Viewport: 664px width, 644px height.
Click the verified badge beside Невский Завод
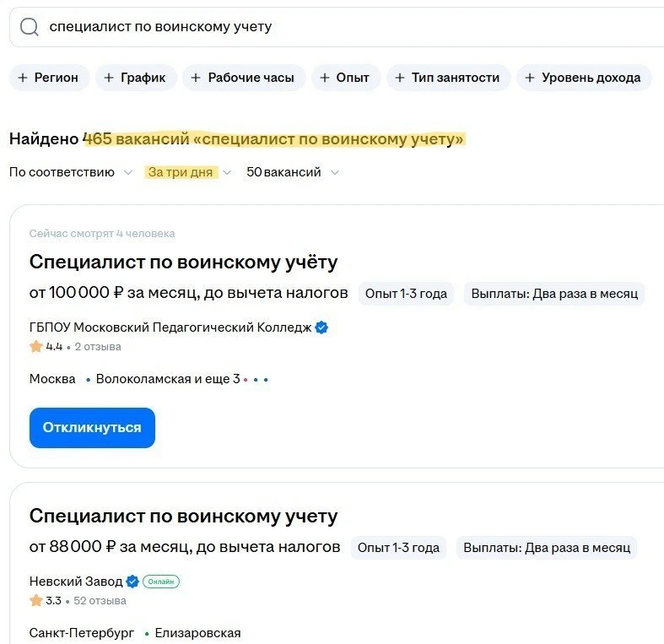tap(132, 582)
